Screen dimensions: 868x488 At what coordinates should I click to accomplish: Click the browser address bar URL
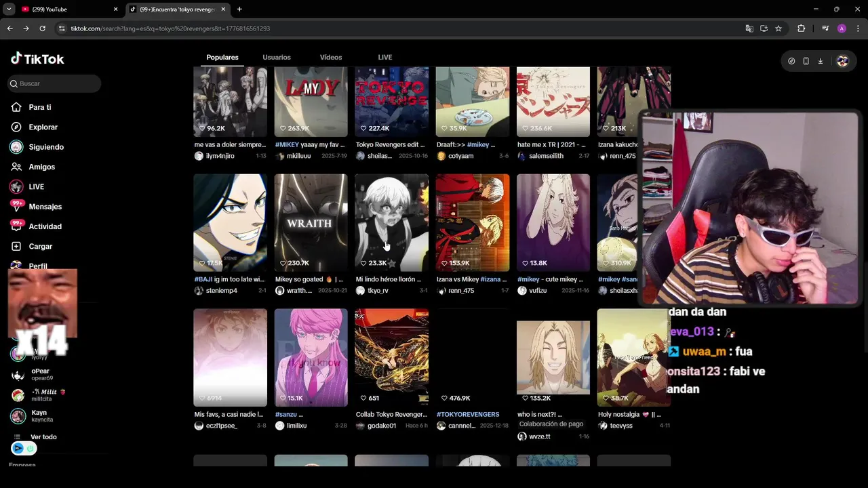click(170, 28)
